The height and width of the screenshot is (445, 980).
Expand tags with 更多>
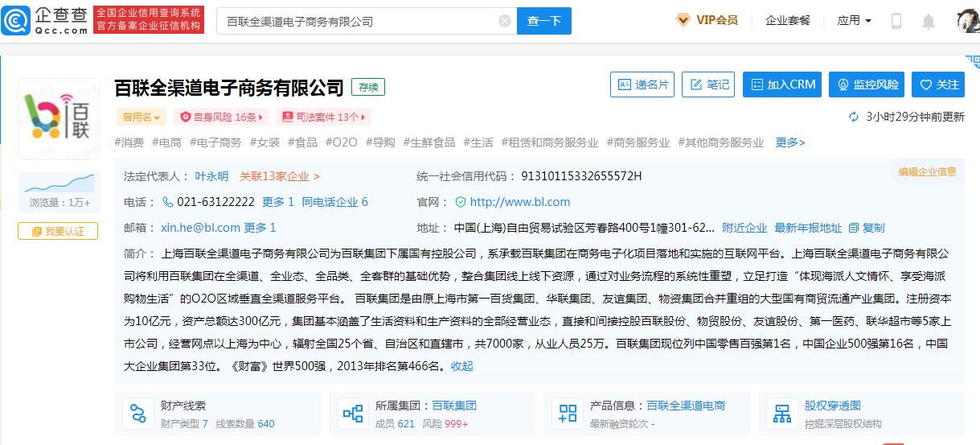coord(790,142)
